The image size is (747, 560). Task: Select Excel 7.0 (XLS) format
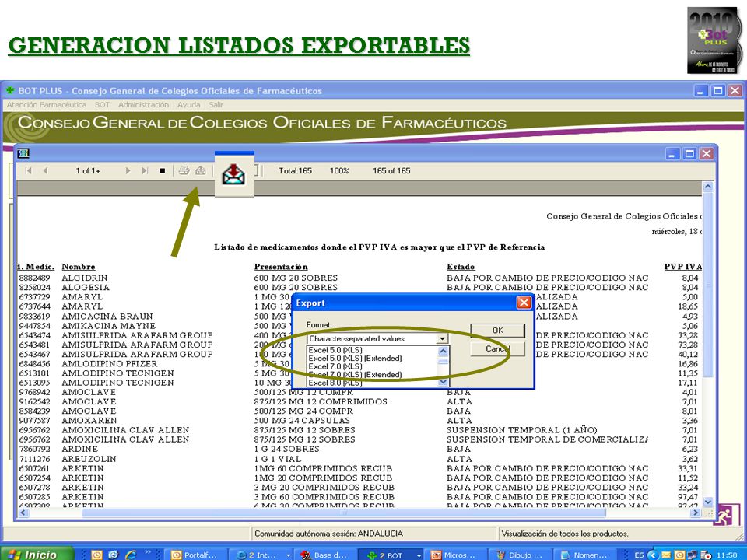coord(335,366)
